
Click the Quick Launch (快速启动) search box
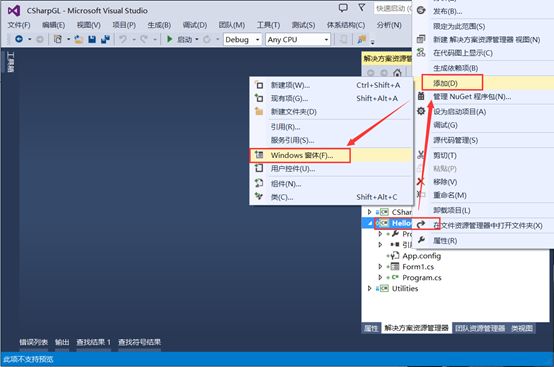[393, 8]
